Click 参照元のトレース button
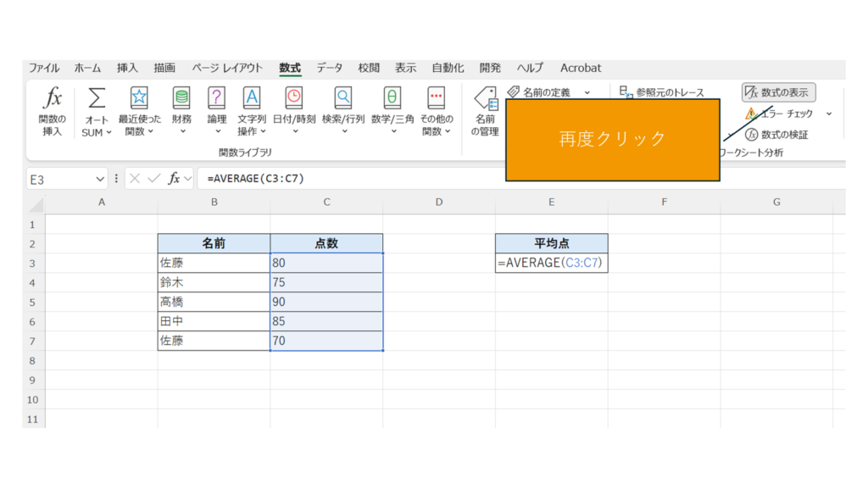Viewport: 868px width, 488px height. 662,92
